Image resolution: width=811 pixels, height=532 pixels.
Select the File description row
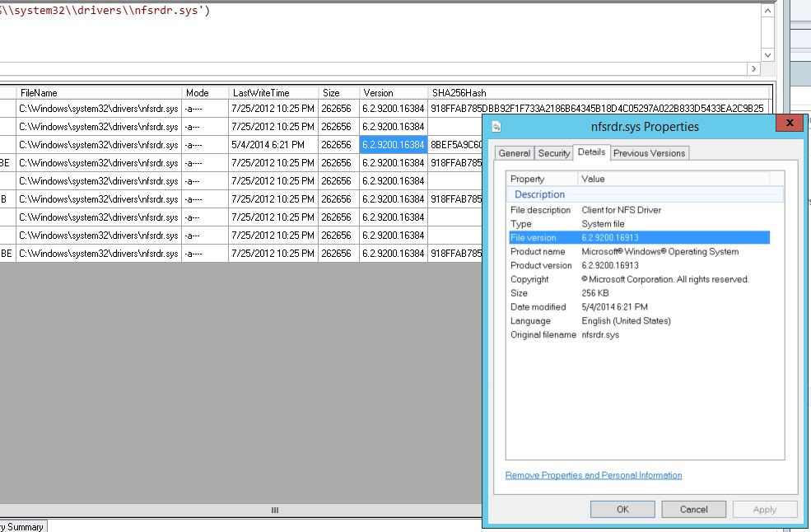coord(640,210)
